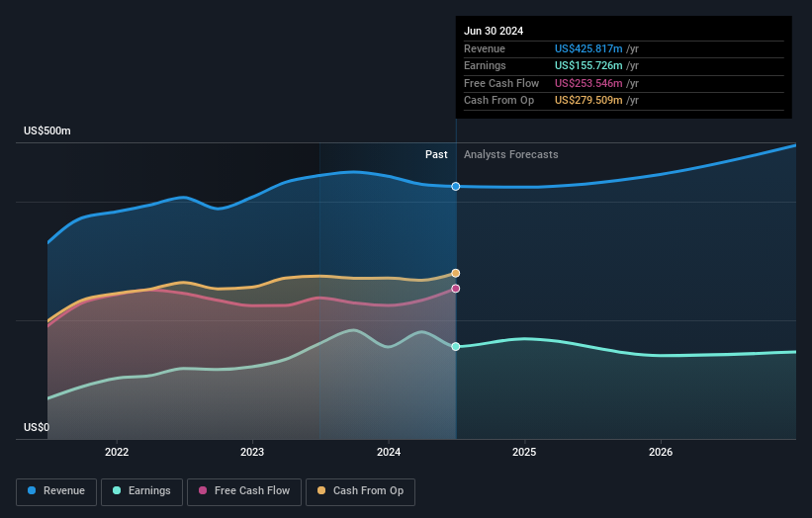Click the Cash From Op label in tooltip
The image size is (812, 518).
[x=498, y=101]
